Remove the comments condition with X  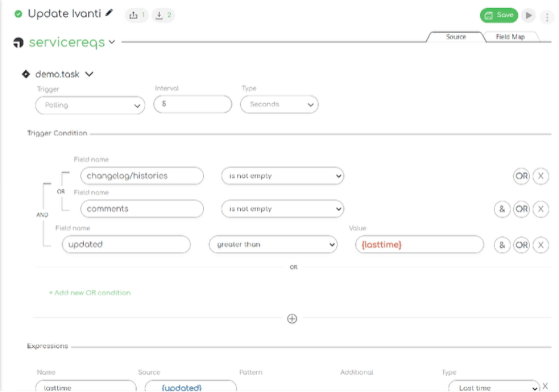(x=541, y=209)
